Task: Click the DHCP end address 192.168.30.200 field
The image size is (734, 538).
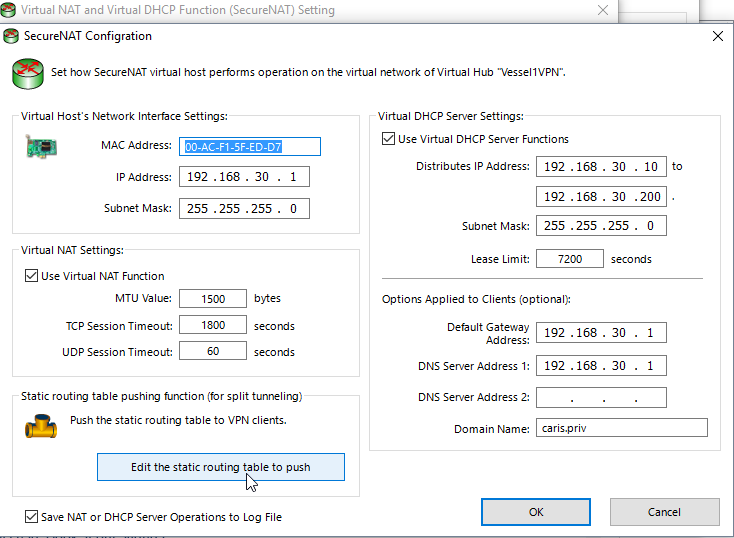Action: point(602,197)
